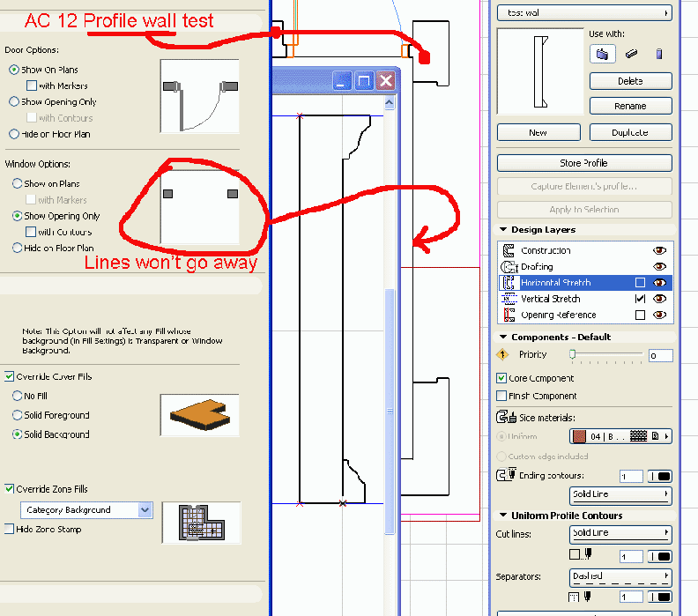Viewport: 698px width, 616px height.
Task: Check the Finish Component checkbox
Action: (501, 396)
